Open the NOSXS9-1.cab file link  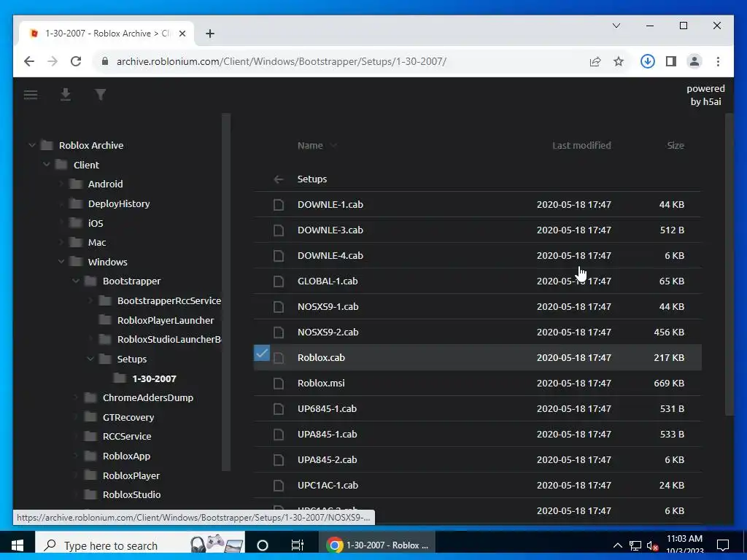[328, 307]
